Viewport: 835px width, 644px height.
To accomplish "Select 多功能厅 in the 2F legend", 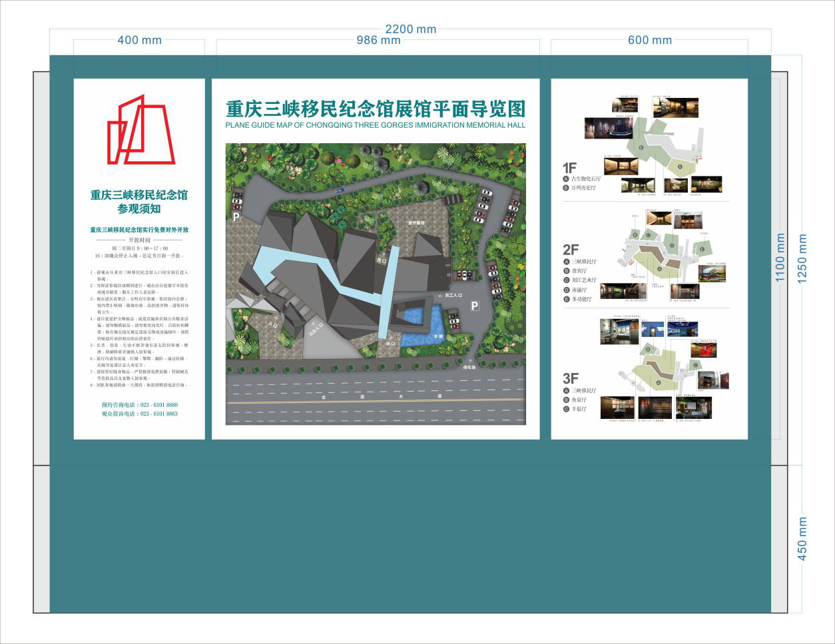I will click(581, 300).
